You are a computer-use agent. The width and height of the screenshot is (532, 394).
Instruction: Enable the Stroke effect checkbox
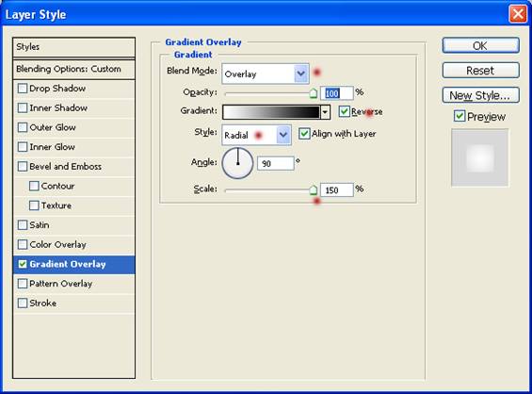click(23, 303)
